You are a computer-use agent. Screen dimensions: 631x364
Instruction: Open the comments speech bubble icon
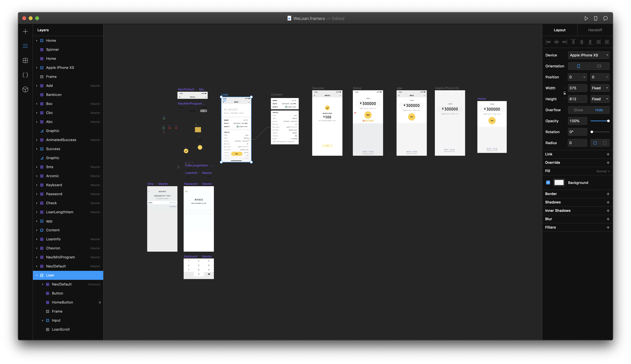tap(605, 19)
